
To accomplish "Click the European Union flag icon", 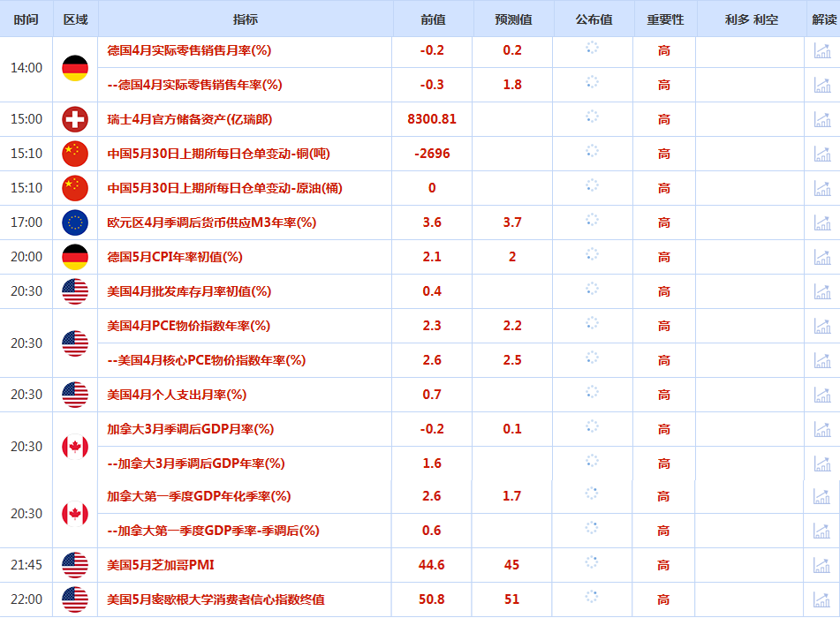I will (x=75, y=222).
